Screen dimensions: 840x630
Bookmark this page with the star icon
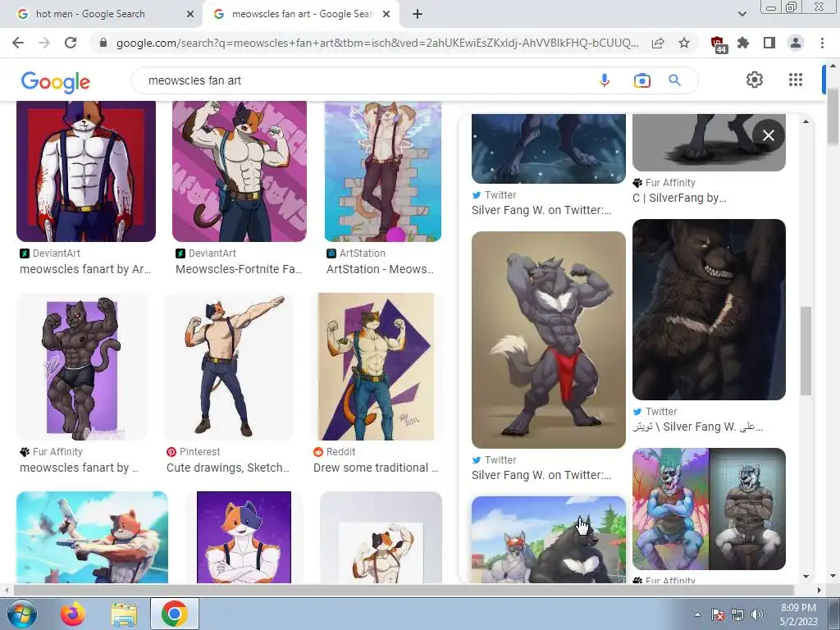point(684,43)
